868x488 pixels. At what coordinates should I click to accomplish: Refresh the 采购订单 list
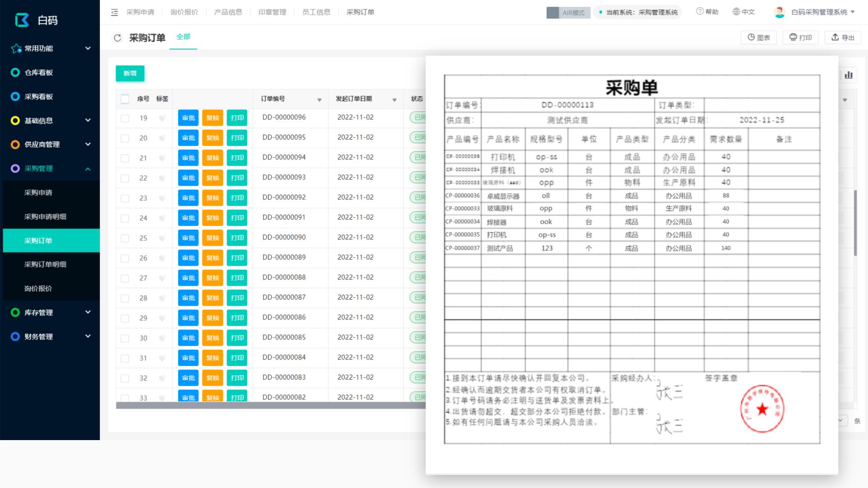118,38
